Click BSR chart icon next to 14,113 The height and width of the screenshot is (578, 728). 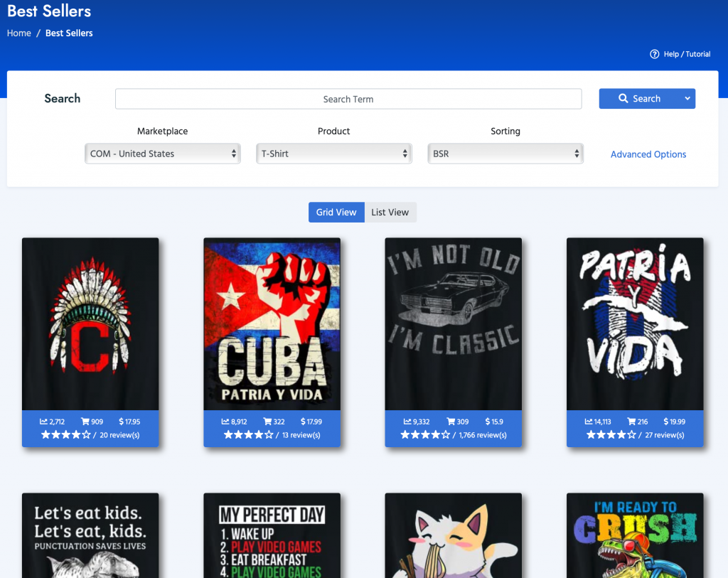(x=588, y=422)
